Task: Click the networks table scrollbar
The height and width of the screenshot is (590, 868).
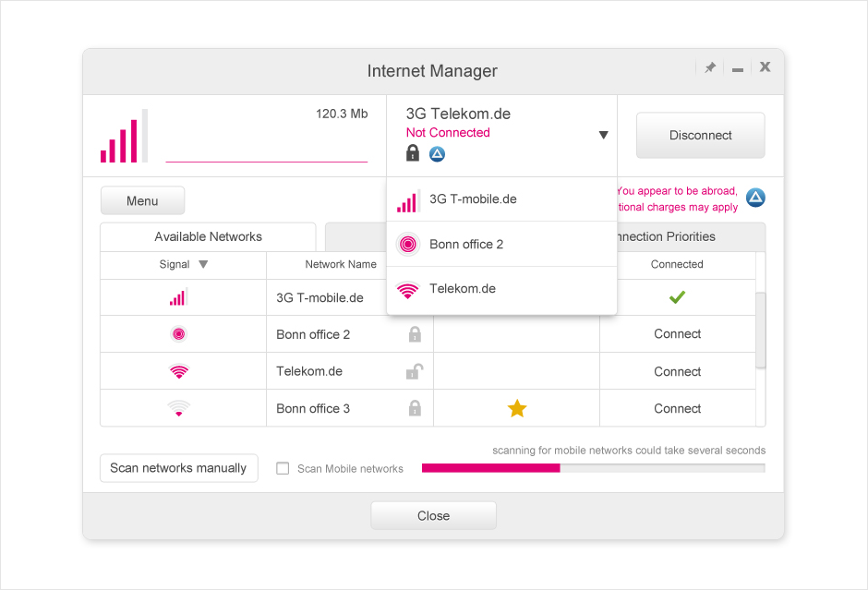Action: [761, 330]
